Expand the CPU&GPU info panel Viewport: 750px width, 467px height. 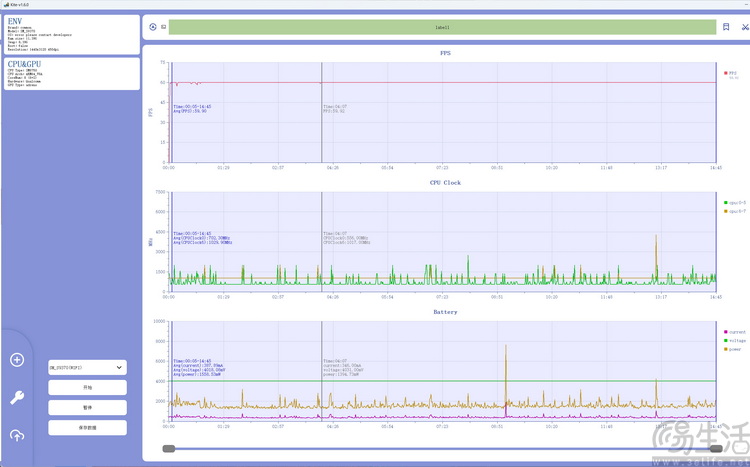tap(72, 74)
